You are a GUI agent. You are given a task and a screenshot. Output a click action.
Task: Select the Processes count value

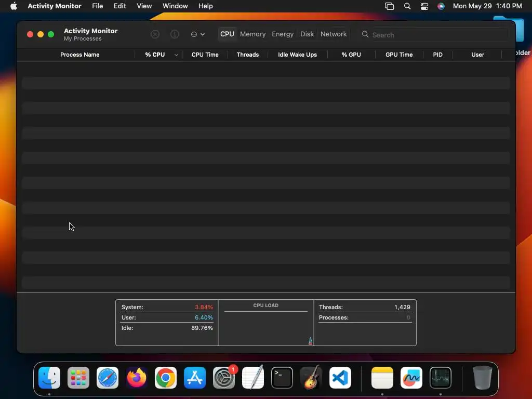408,317
